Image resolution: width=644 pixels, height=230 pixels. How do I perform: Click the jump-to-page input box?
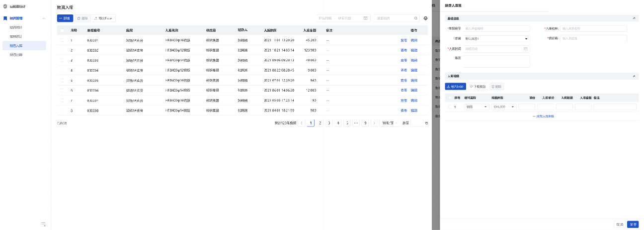tap(417, 122)
